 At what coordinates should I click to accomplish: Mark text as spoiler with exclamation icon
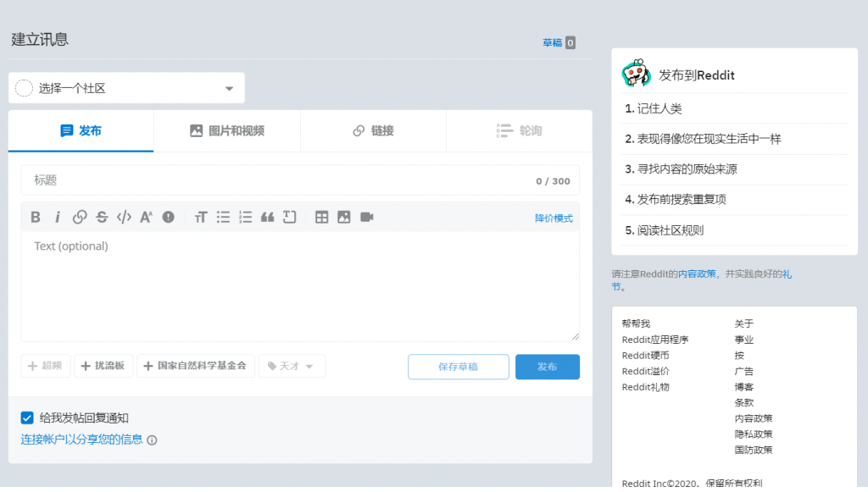[169, 218]
